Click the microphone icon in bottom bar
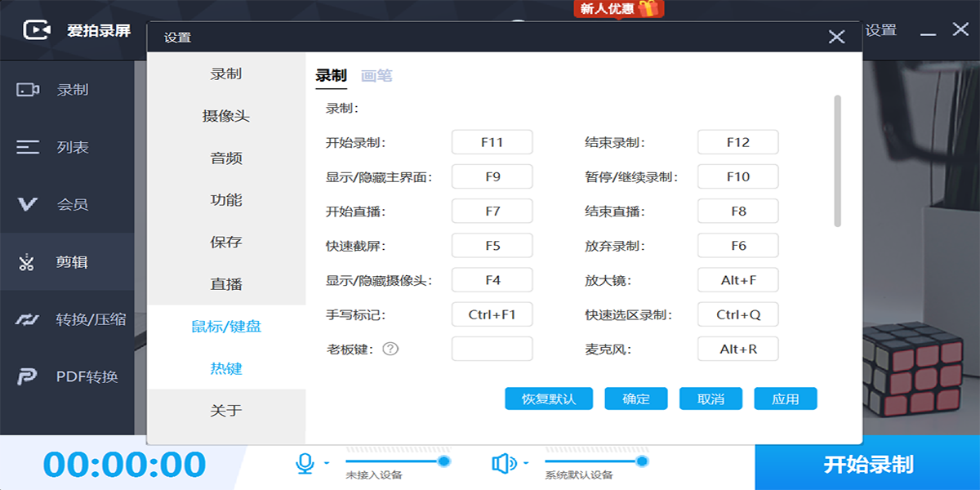Viewport: 980px width, 490px height. 305,464
